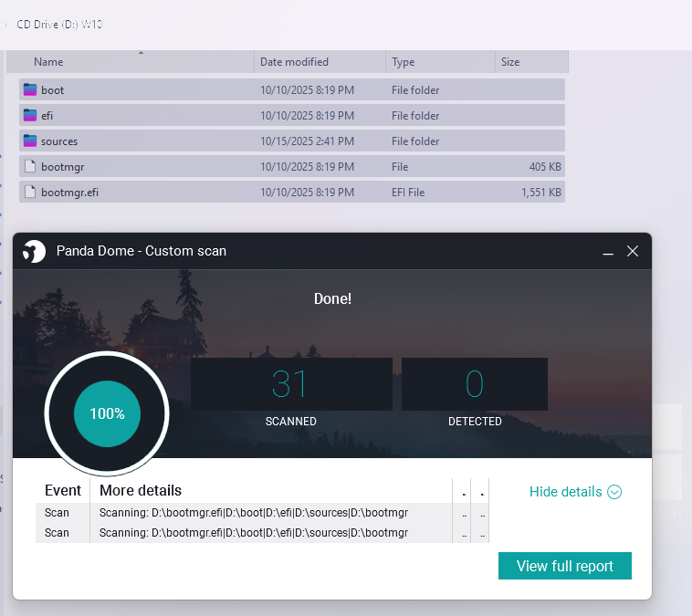Sort files by the Name column header

pos(131,62)
